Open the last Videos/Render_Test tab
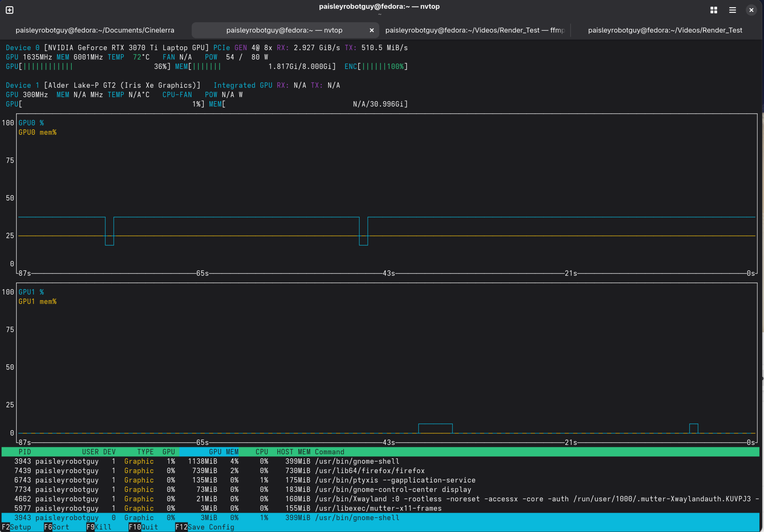 (x=665, y=30)
